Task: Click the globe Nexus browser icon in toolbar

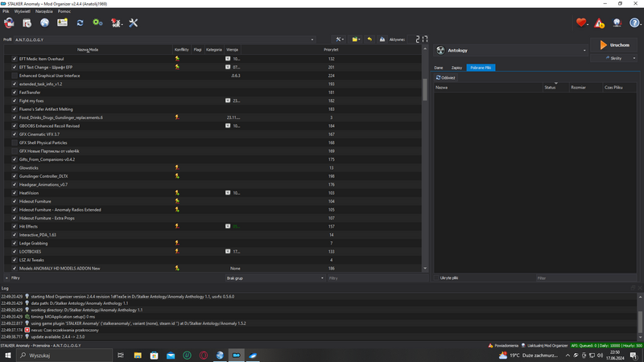Action: [44, 23]
